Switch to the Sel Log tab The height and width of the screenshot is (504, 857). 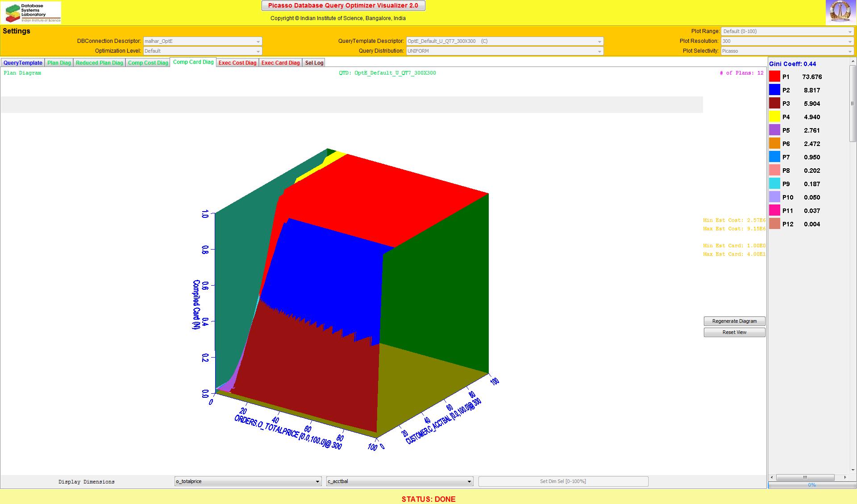coord(314,63)
